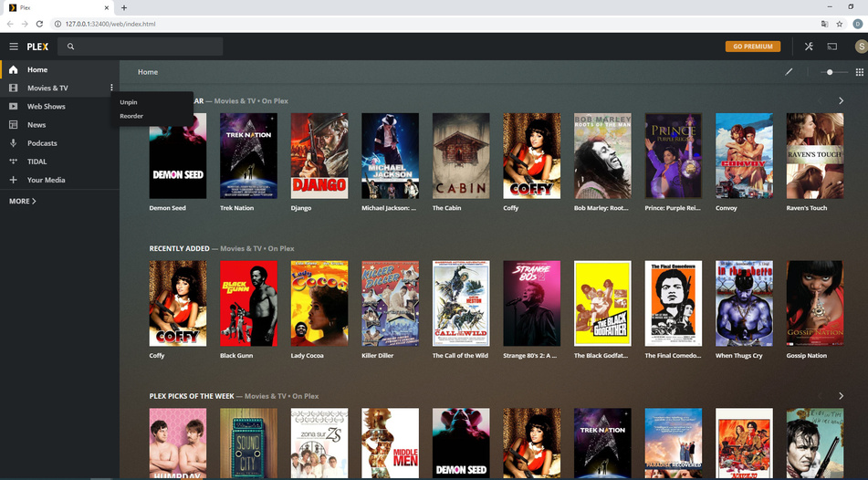Click the Home house icon in the sidebar

point(14,69)
